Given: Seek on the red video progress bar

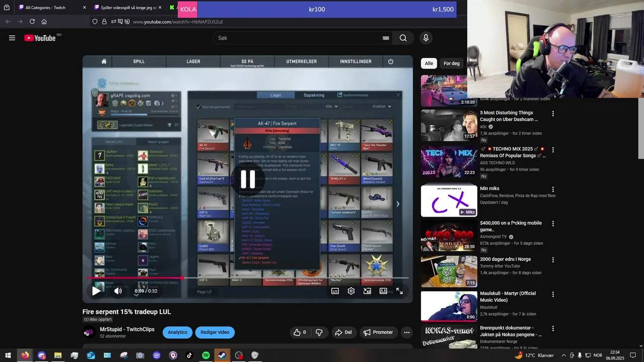Looking at the screenshot, I should pyautogui.click(x=248, y=278).
